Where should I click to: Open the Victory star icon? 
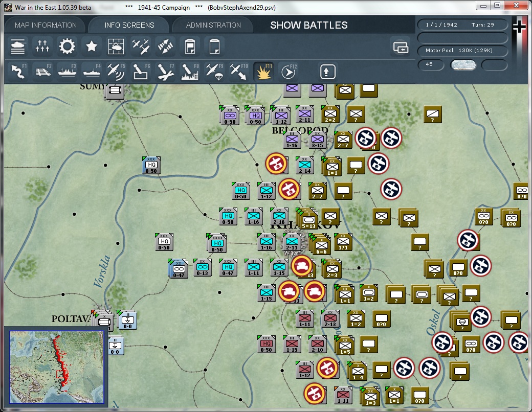(x=91, y=47)
